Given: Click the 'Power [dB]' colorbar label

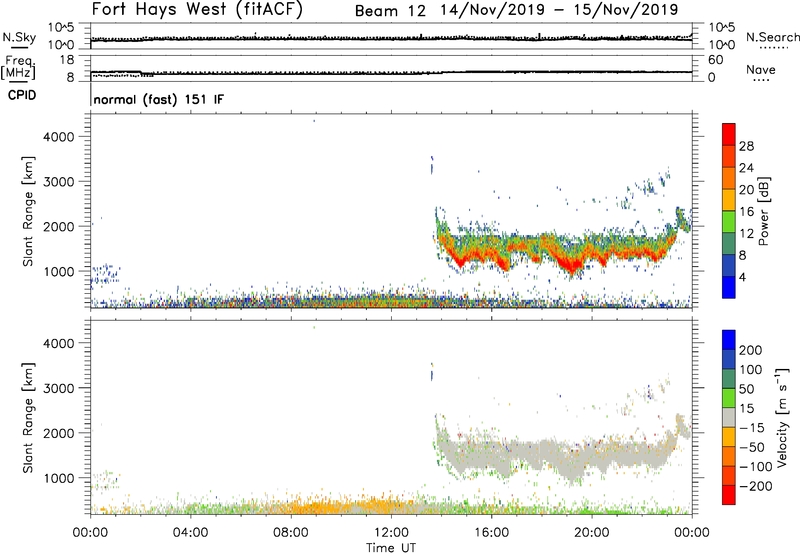Looking at the screenshot, I should pos(764,211).
